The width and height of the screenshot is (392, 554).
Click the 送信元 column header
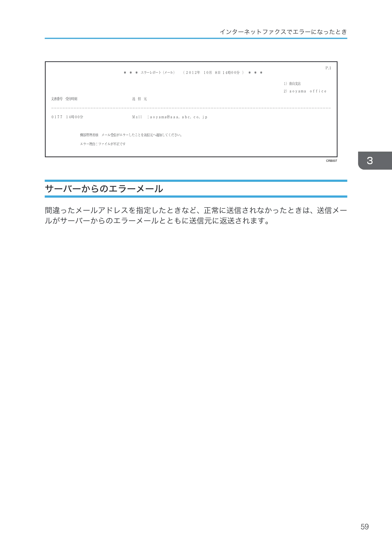[x=140, y=99]
